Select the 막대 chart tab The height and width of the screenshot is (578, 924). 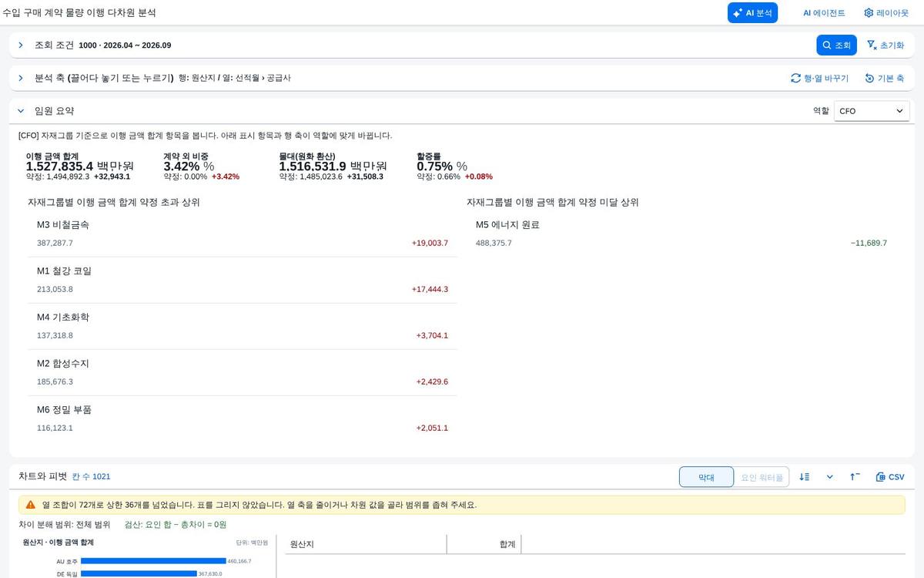(706, 477)
